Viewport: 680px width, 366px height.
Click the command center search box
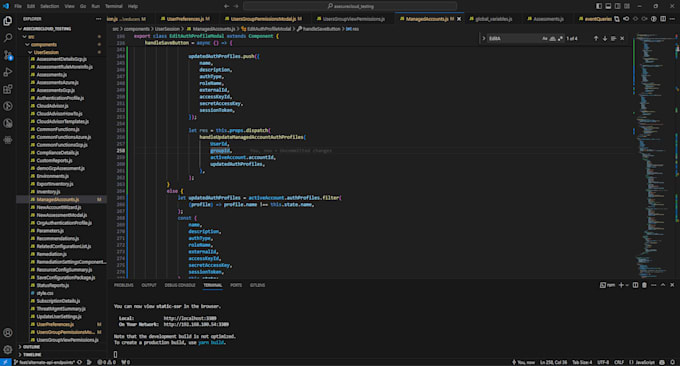350,6
